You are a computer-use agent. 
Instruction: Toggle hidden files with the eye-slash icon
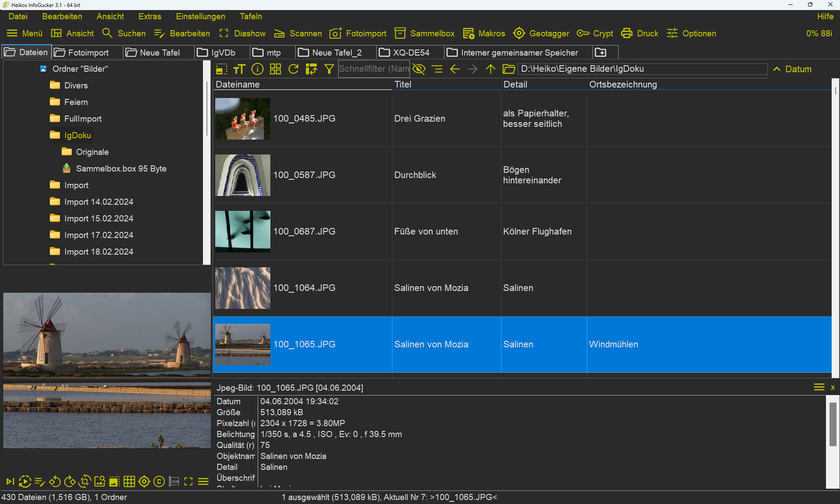click(419, 69)
